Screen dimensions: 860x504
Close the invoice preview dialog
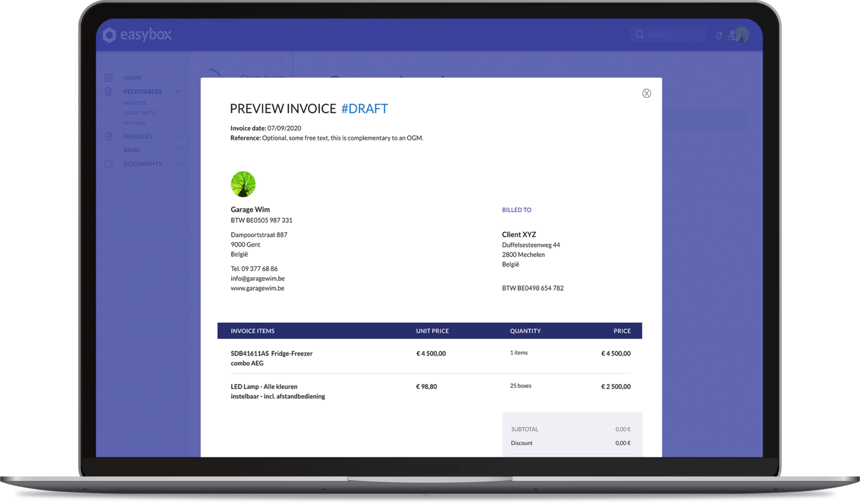click(x=647, y=93)
